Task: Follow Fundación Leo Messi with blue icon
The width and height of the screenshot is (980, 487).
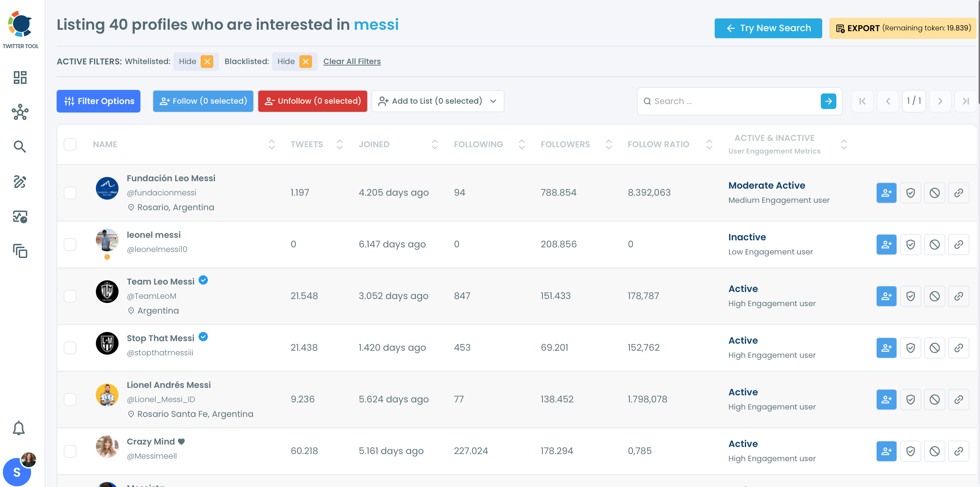Action: 886,193
